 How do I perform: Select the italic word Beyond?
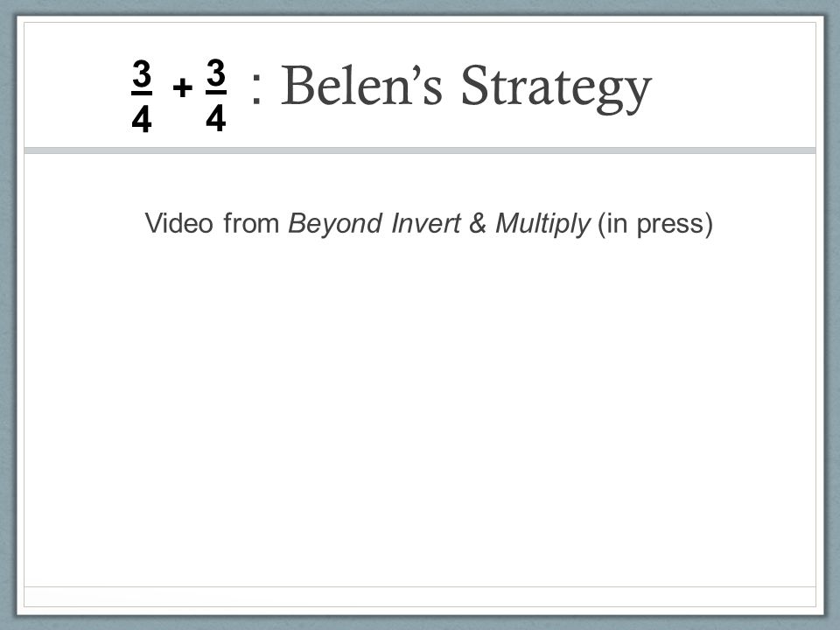click(336, 224)
